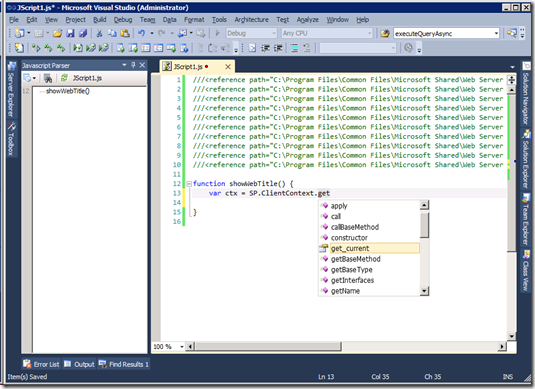This screenshot has width=535, height=389.
Task: Open the Server Explorer side tab
Action: [11, 89]
